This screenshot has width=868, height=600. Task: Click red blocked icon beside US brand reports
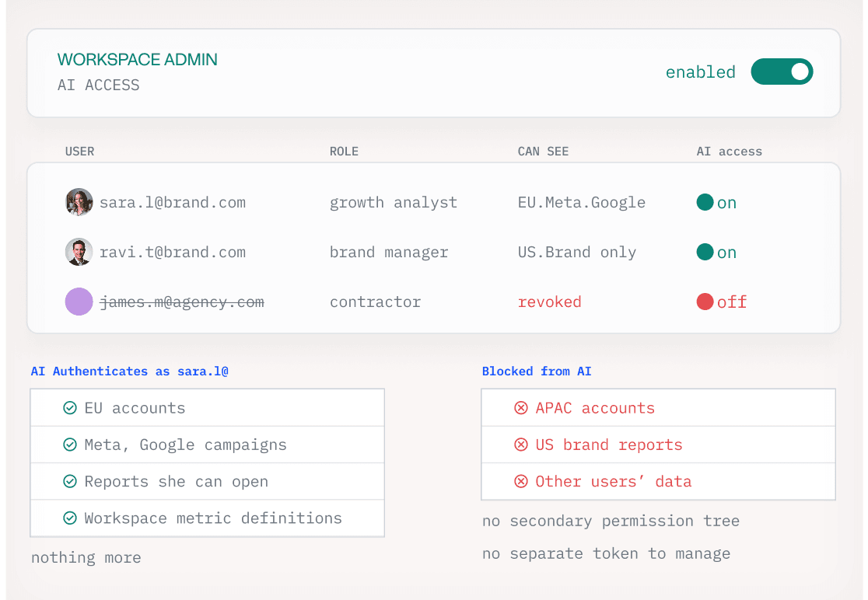coord(521,445)
